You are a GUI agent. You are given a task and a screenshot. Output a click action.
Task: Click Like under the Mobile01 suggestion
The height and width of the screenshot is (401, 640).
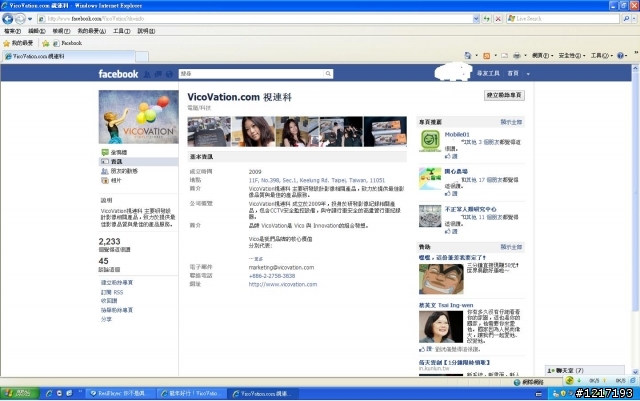coord(451,156)
